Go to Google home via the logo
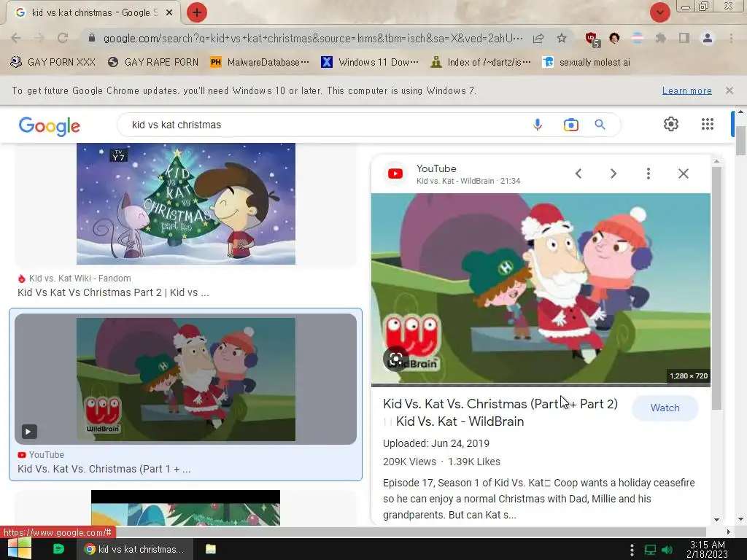 tap(50, 125)
